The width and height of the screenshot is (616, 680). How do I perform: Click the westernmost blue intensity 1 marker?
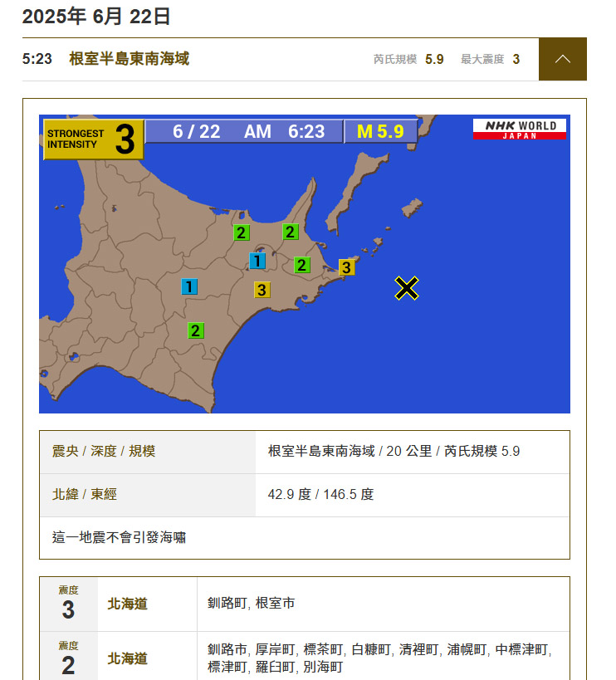pyautogui.click(x=189, y=287)
